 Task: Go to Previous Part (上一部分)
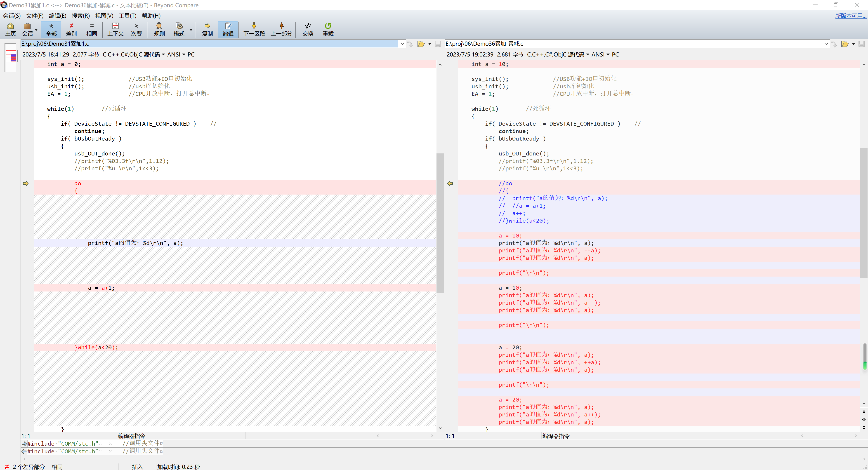(x=281, y=29)
